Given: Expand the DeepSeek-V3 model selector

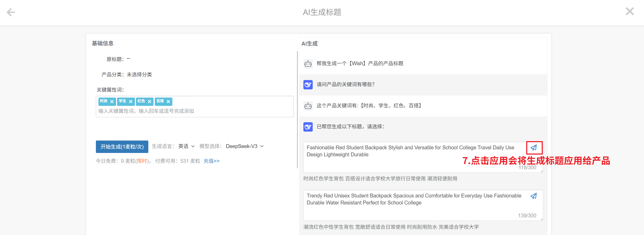Looking at the screenshot, I should 244,146.
